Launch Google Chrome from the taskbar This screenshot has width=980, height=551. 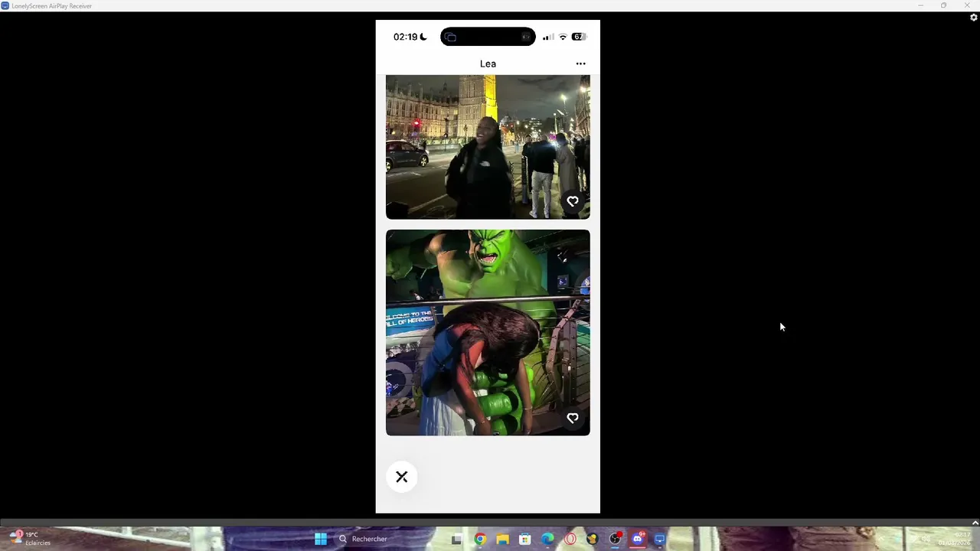479,539
